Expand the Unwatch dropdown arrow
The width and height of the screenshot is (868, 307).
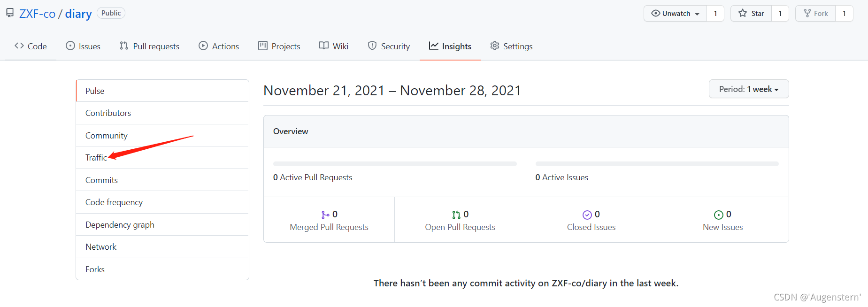point(697,14)
